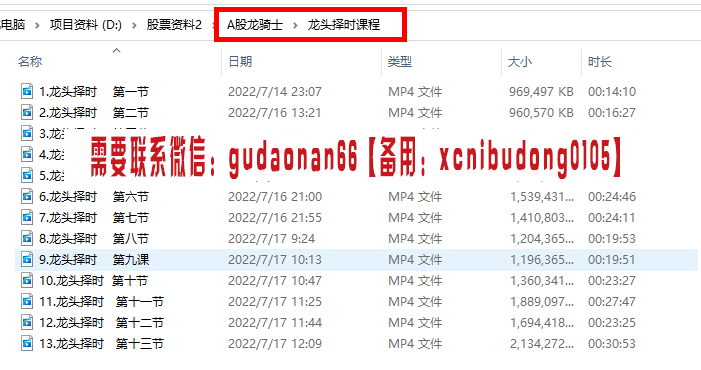This screenshot has width=701, height=370.
Task: Click the 龙头择时课程 breadcrumb segment
Action: [344, 25]
